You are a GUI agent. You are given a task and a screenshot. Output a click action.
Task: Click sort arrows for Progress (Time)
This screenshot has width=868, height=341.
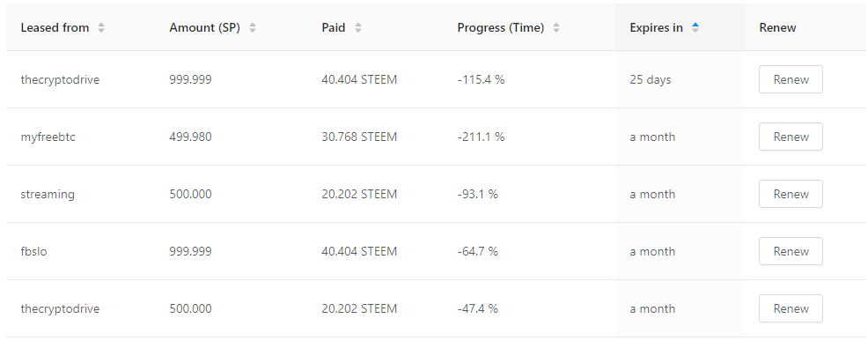click(x=556, y=27)
